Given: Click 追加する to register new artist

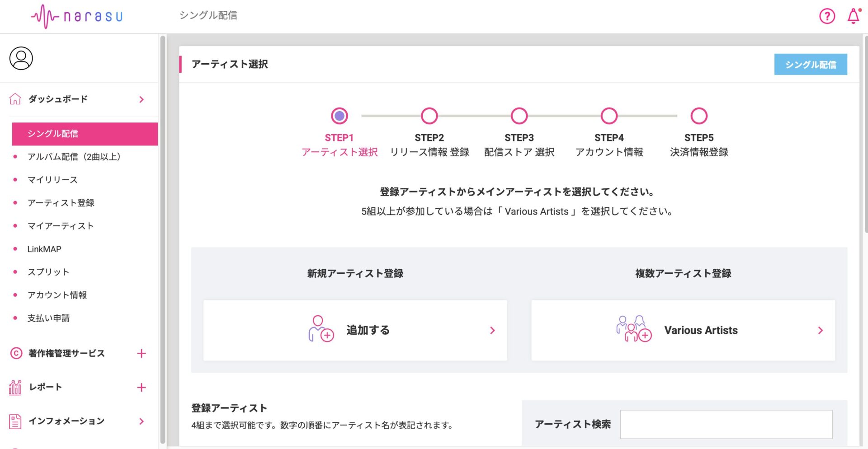Looking at the screenshot, I should tap(355, 330).
